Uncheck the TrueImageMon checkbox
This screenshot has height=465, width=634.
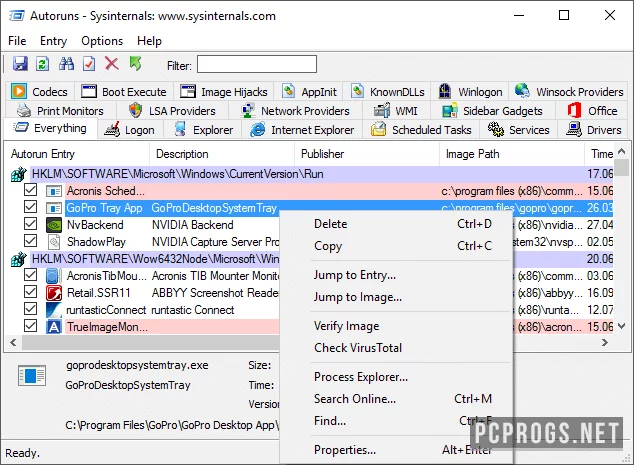(30, 326)
